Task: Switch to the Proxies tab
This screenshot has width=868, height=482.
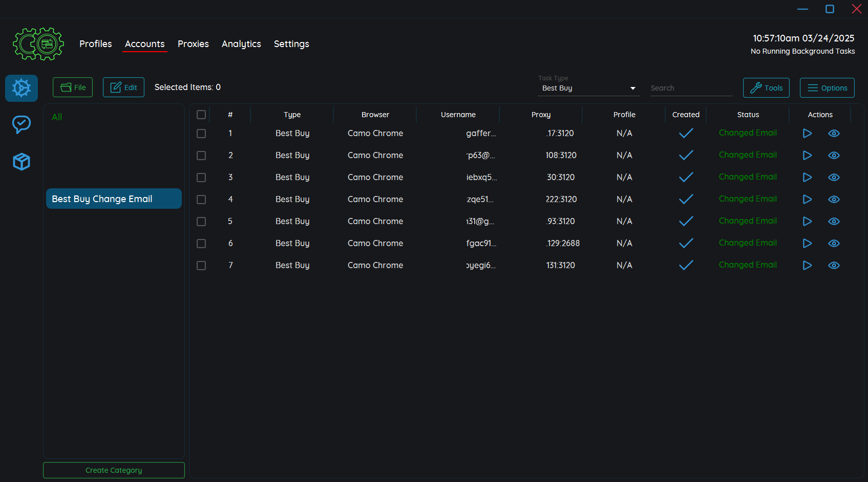Action: [x=193, y=44]
